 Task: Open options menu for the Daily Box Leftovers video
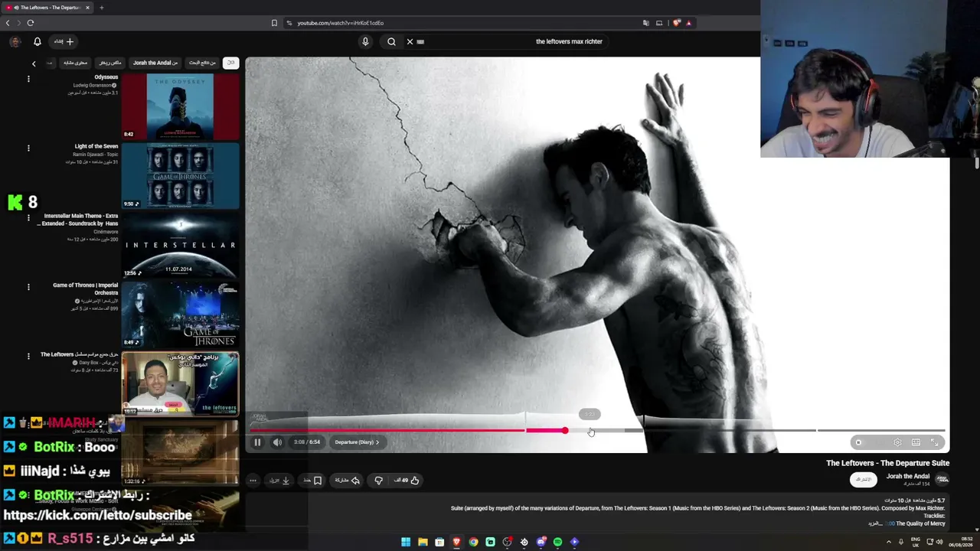(x=28, y=356)
